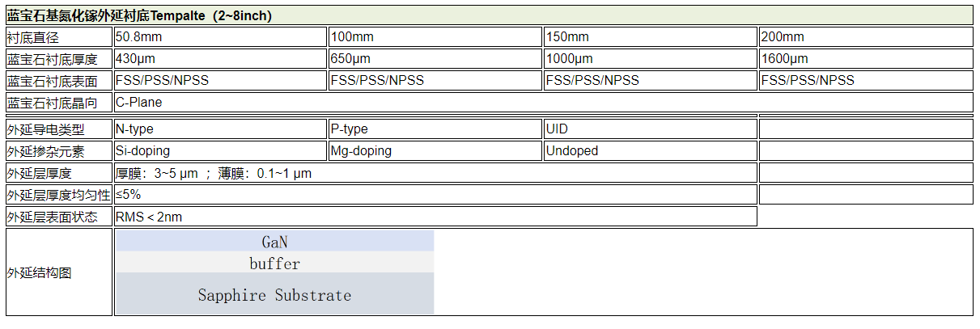Screen dimensions: 980x329
Task: Select the 1000μm thickness cell
Action: (651, 59)
